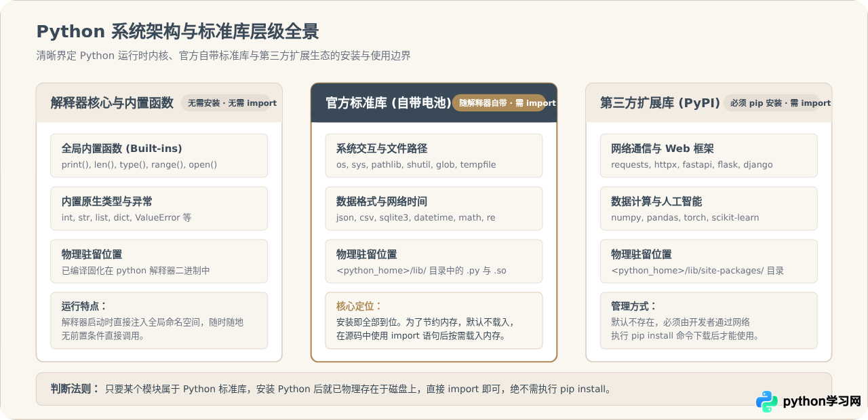Select the '第三方扩展库 (PyPI)' header

(660, 103)
